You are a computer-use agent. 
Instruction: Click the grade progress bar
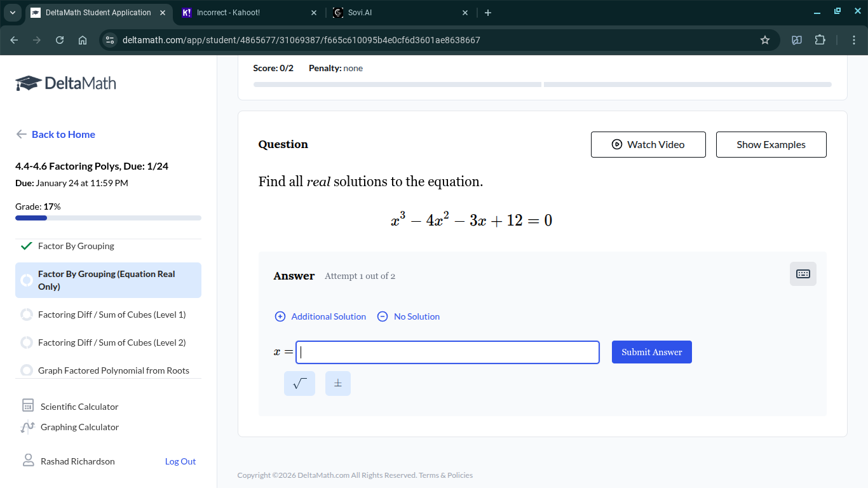(x=108, y=218)
